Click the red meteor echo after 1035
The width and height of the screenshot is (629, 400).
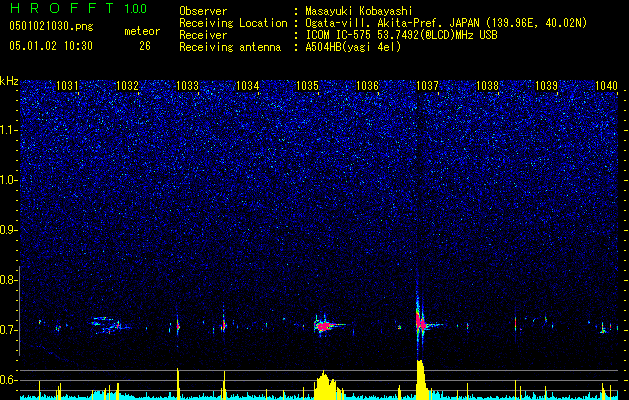point(324,325)
